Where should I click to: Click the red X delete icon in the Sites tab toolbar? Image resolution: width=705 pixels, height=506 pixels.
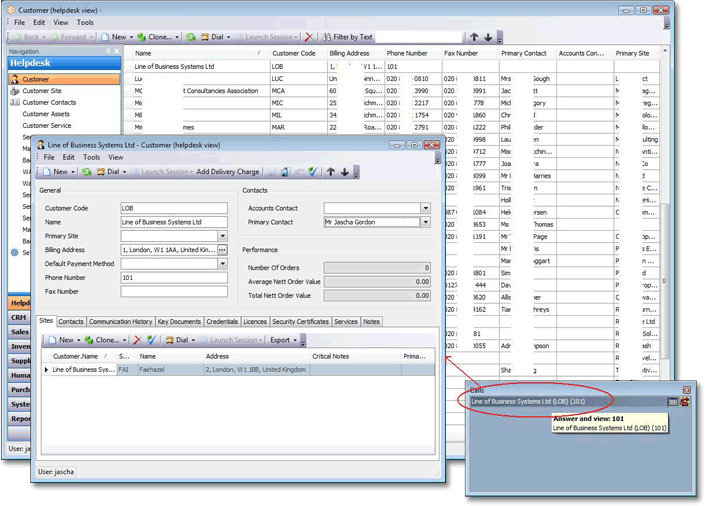138,340
